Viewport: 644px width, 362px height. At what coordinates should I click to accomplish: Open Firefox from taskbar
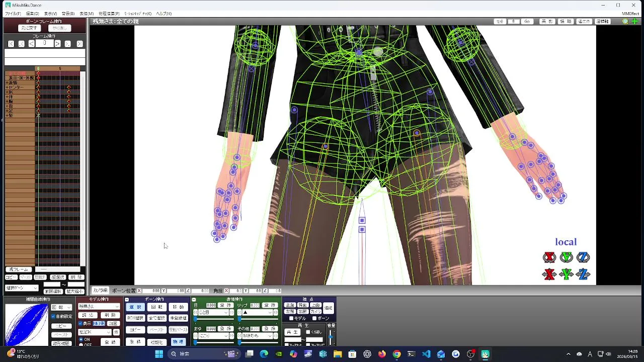[x=382, y=354]
